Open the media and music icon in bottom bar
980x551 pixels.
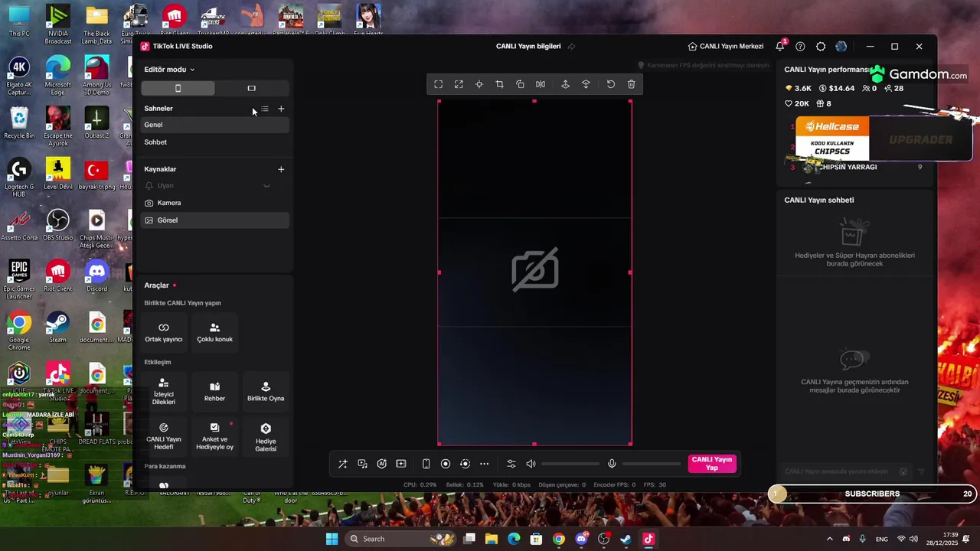pyautogui.click(x=362, y=464)
